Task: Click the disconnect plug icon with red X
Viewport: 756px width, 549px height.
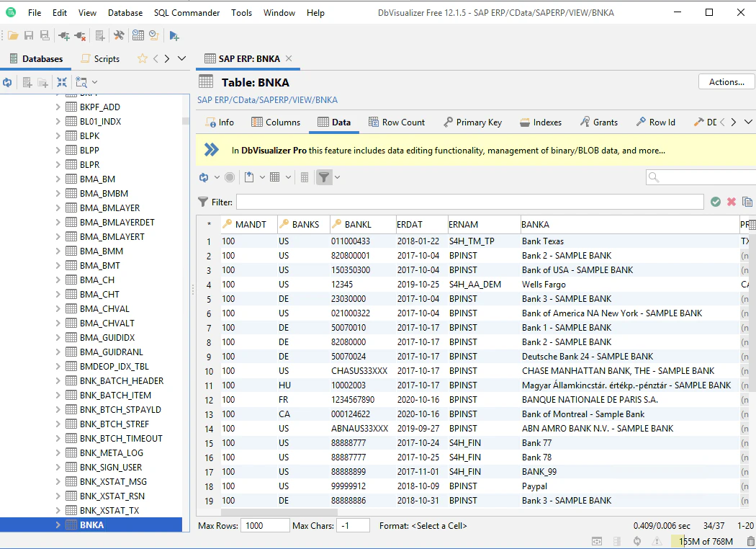Action: click(x=80, y=36)
